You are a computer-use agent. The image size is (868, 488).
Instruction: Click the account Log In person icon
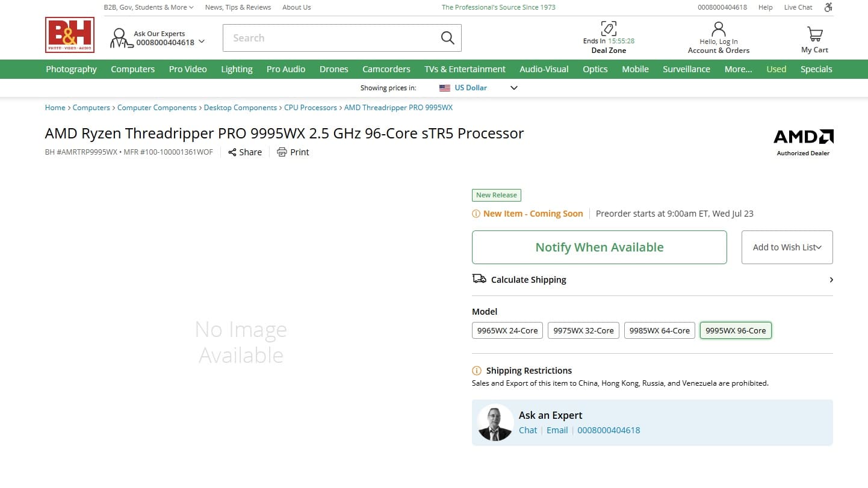coord(718,29)
